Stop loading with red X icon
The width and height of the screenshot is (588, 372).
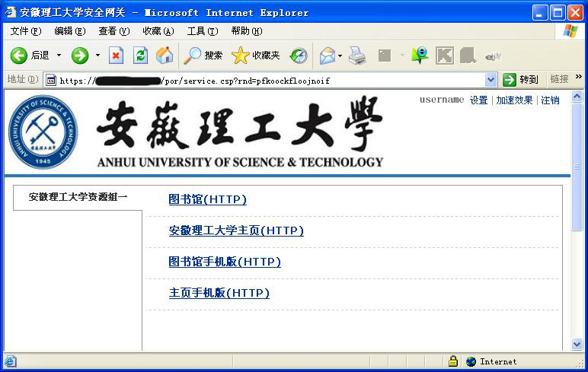click(116, 56)
